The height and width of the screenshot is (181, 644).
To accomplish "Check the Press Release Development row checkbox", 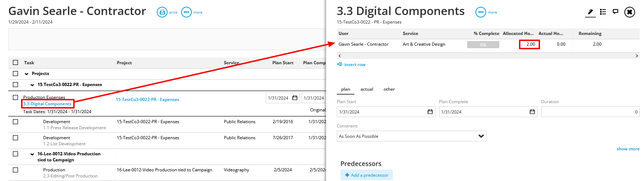I will 15,122.
